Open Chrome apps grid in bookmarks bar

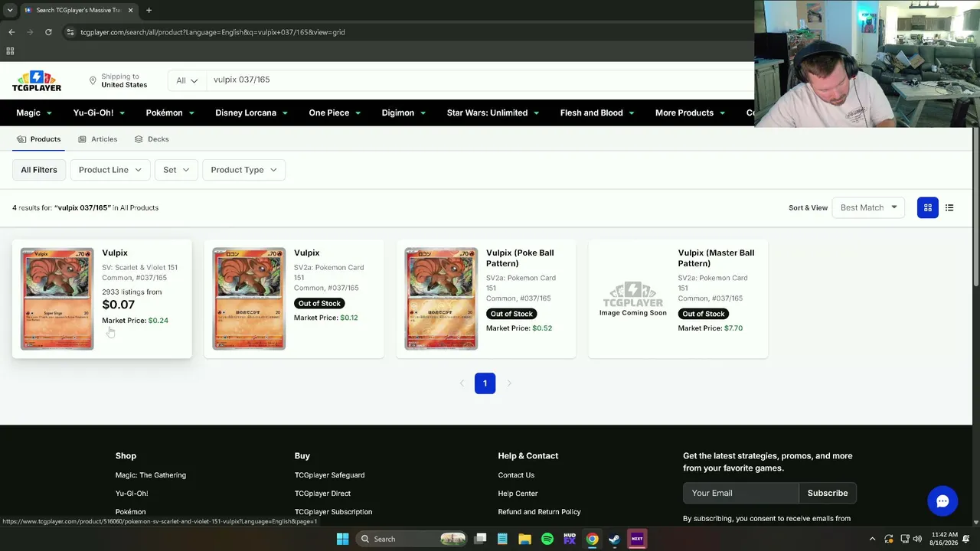10,51
